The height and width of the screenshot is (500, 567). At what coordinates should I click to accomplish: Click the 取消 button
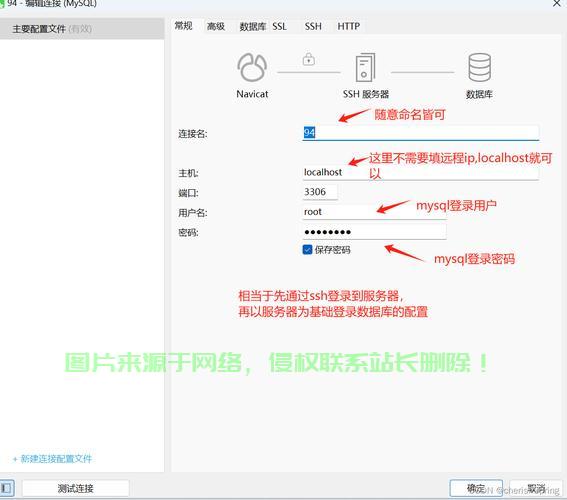click(536, 488)
